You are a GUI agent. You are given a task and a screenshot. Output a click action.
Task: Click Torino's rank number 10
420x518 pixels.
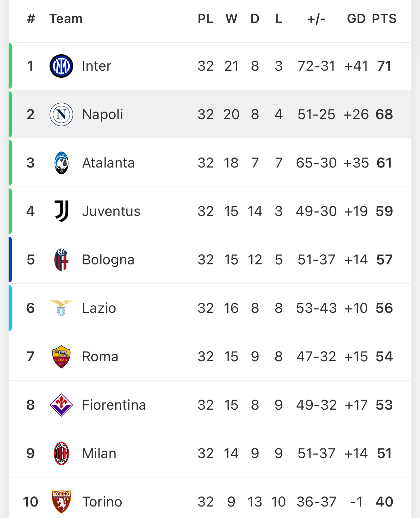click(31, 502)
